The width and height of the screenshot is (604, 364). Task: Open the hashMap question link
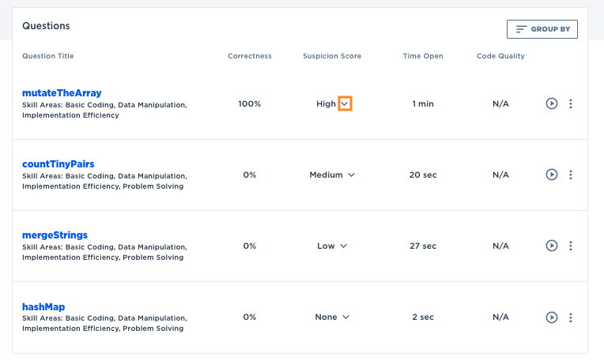click(43, 306)
